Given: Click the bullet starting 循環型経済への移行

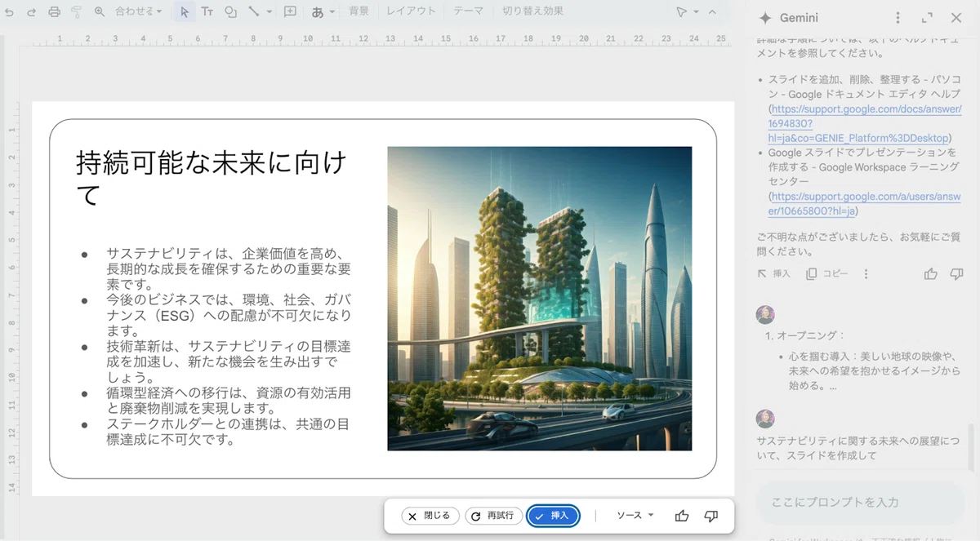Looking at the screenshot, I should tap(229, 401).
